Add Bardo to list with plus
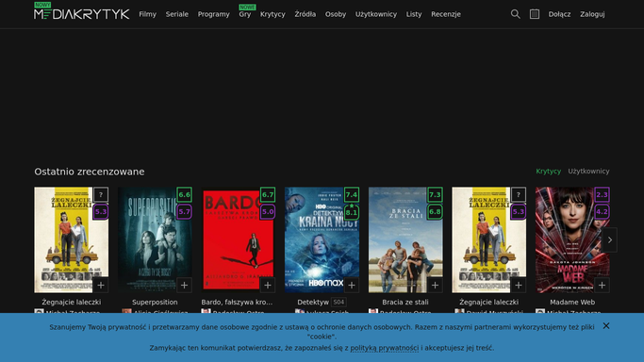The height and width of the screenshot is (362, 644). (x=268, y=285)
